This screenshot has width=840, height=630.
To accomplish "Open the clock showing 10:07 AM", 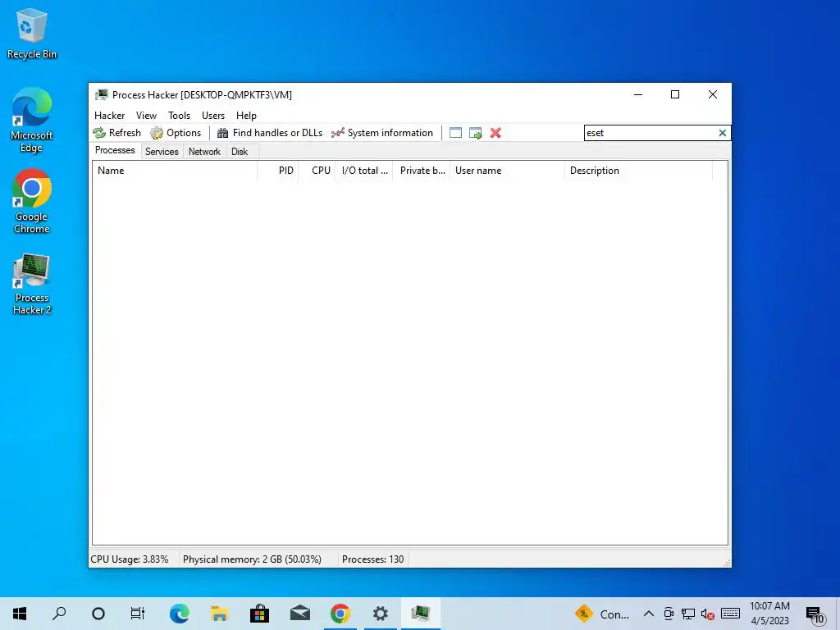I will coord(769,614).
